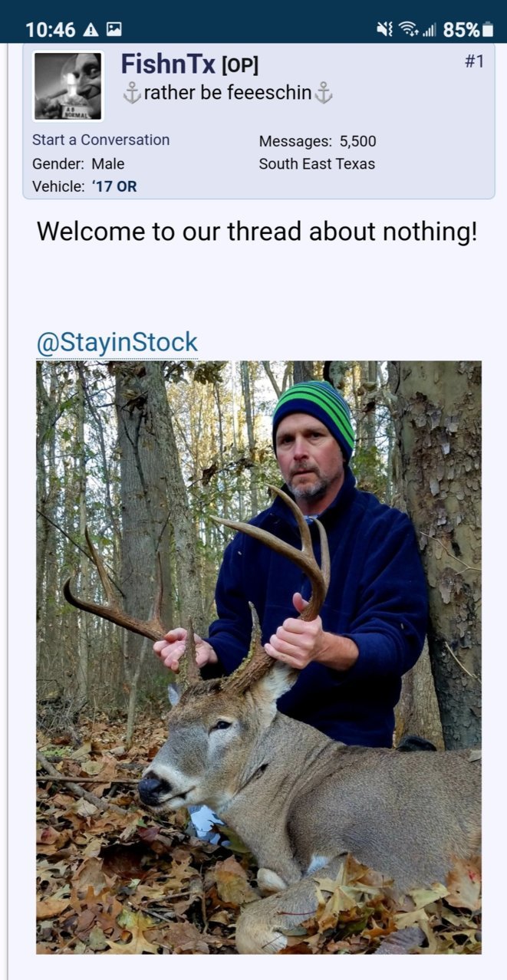Tap the warning triangle notification icon

(x=91, y=30)
